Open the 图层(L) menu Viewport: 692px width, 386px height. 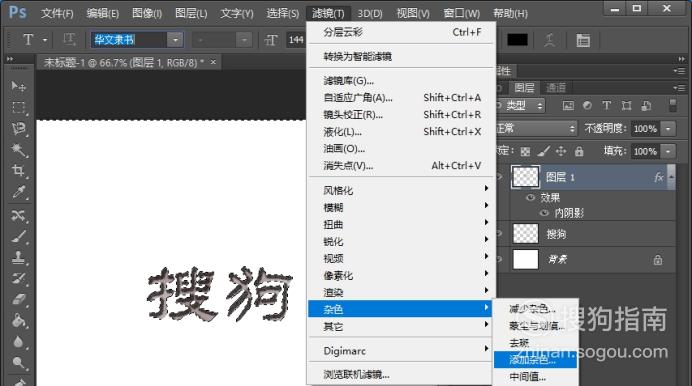(x=191, y=13)
